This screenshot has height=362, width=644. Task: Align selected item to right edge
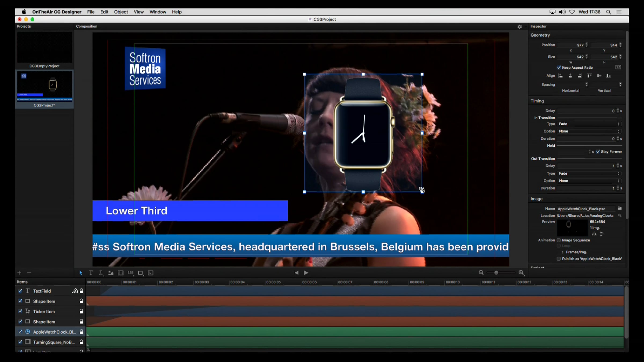pyautogui.click(x=580, y=76)
